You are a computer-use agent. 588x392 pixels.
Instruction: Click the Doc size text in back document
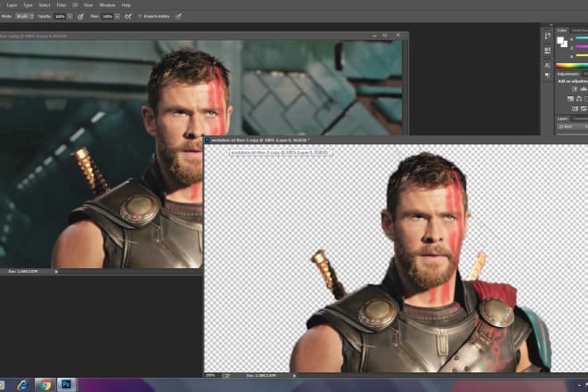click(22, 271)
